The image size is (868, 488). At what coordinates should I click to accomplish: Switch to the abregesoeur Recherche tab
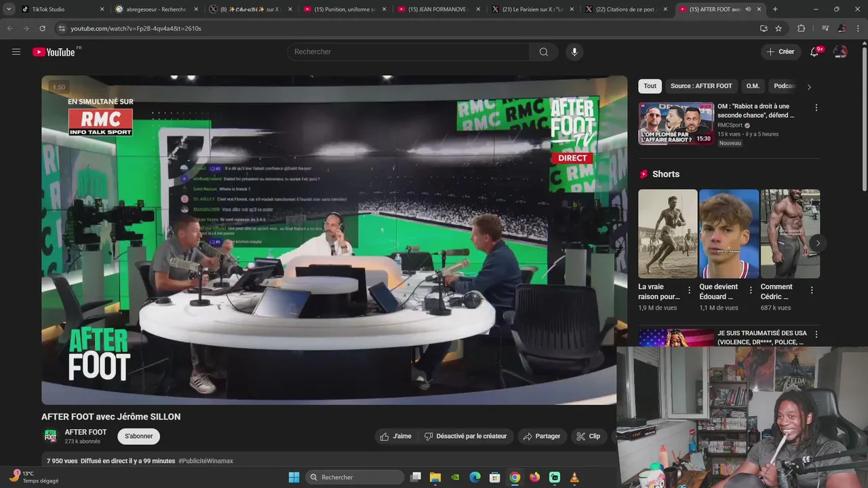coord(156,9)
